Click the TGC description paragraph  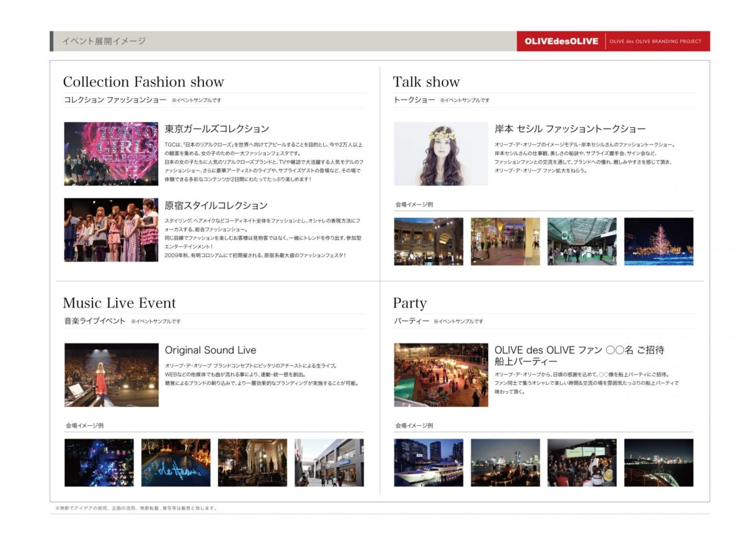point(265,162)
